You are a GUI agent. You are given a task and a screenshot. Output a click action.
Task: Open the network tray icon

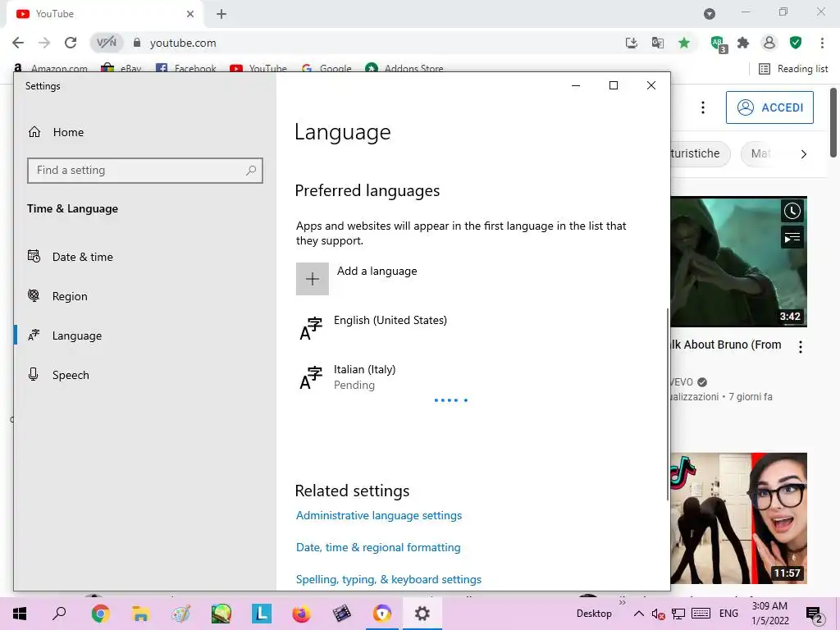coord(678,614)
